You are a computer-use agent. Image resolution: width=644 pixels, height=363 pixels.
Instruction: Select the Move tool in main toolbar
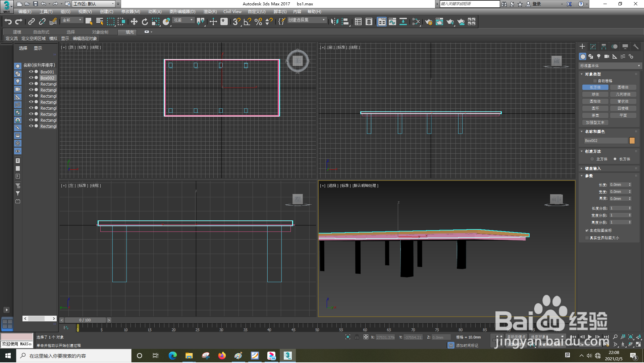(x=134, y=22)
